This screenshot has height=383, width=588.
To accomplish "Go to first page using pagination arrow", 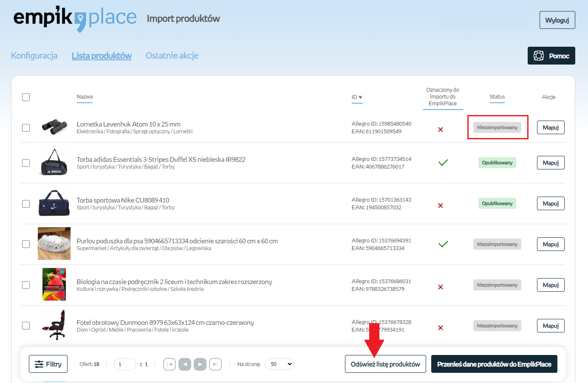I will click(170, 364).
